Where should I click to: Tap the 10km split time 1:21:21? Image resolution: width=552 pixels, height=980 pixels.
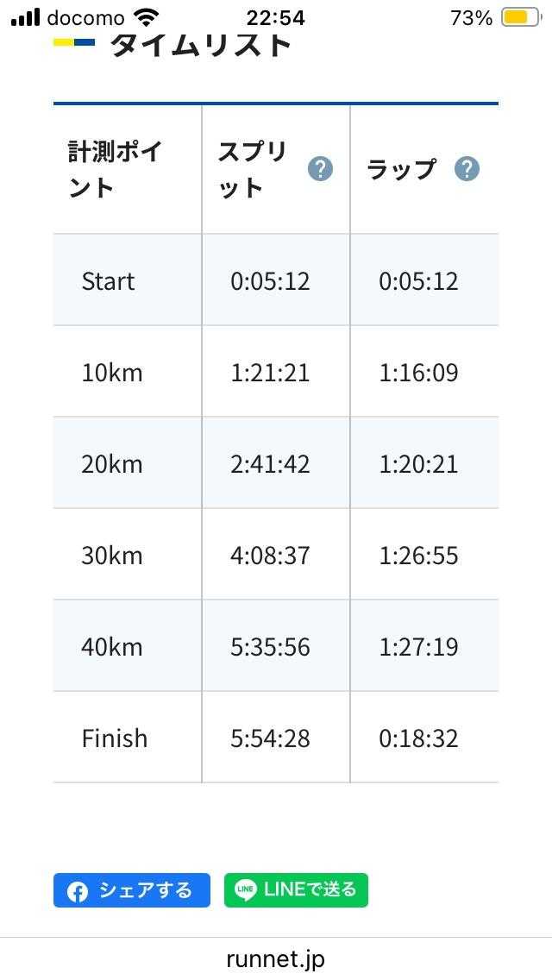click(270, 373)
